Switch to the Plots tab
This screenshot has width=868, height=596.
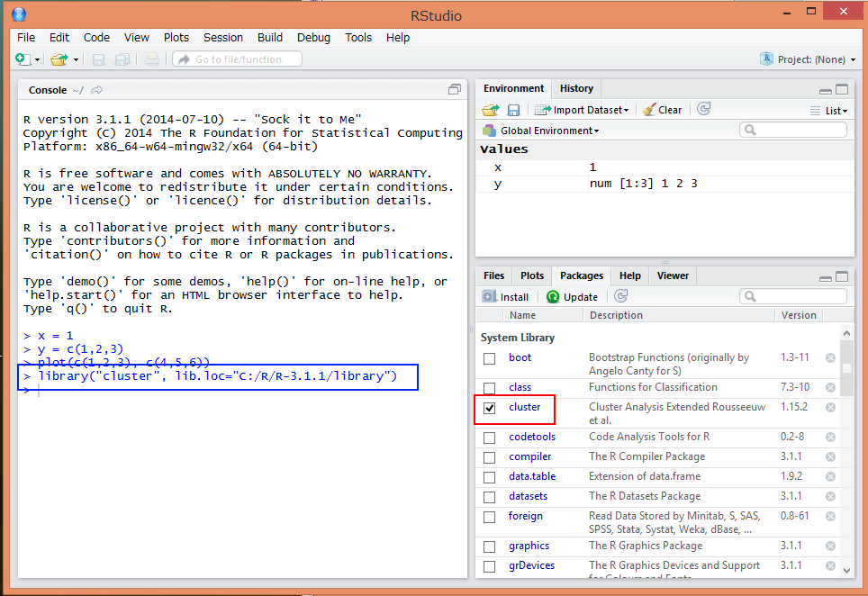click(x=532, y=275)
